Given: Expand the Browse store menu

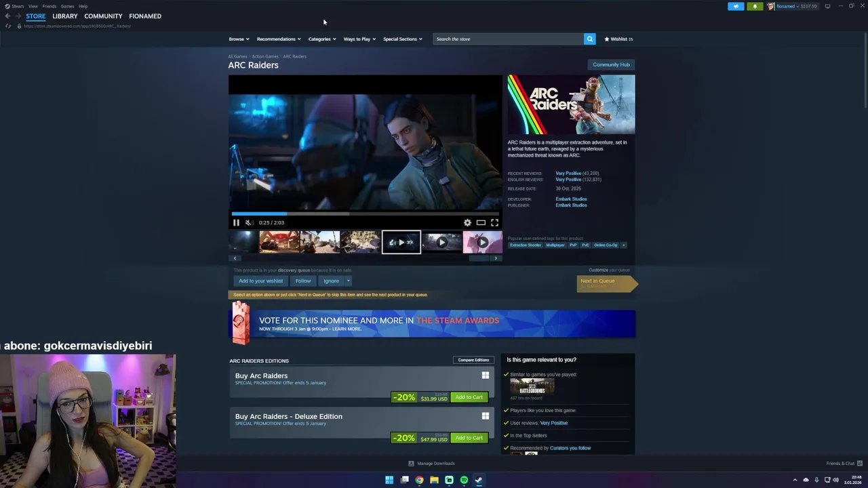Looking at the screenshot, I should click(239, 39).
